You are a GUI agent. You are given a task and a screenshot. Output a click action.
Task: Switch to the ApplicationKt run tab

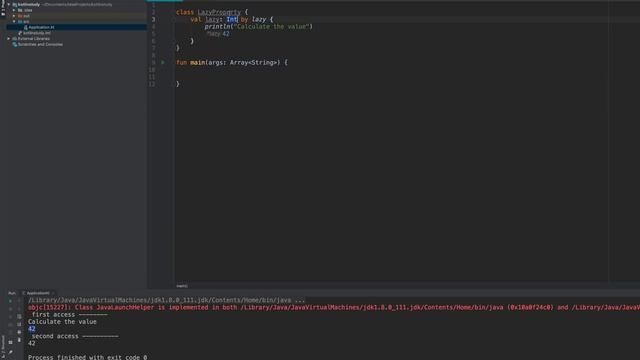point(38,293)
